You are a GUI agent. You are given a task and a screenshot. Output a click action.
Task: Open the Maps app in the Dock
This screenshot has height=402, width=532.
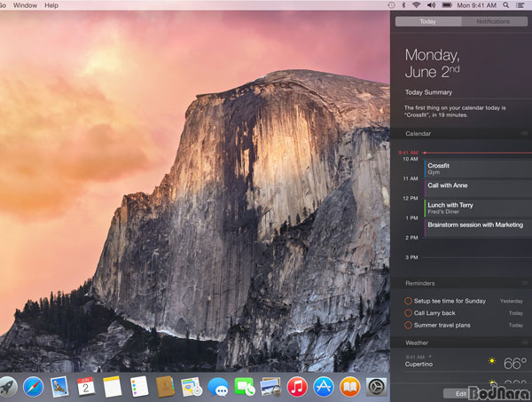tap(192, 387)
